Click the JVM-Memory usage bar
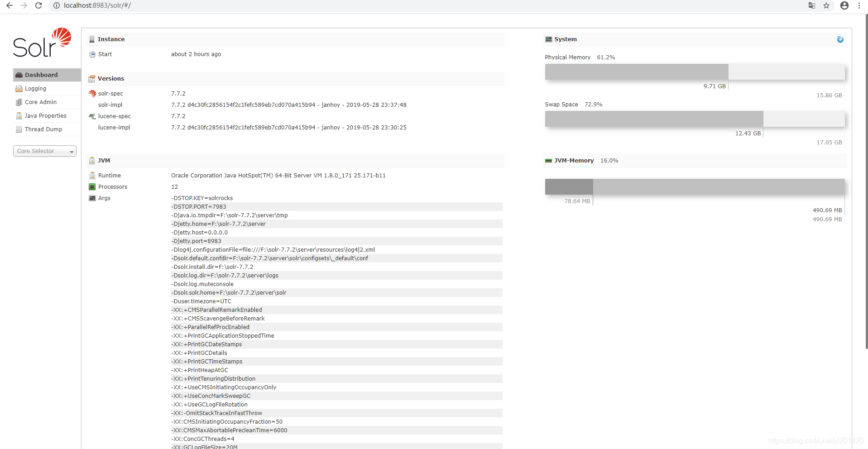 point(695,187)
